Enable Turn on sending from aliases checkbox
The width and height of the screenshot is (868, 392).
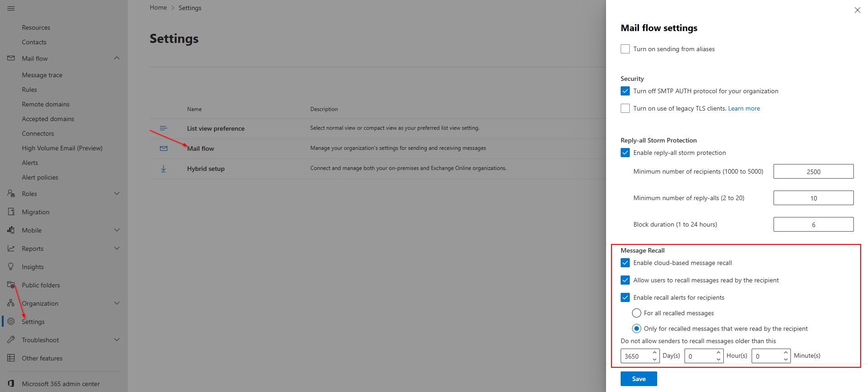point(625,49)
